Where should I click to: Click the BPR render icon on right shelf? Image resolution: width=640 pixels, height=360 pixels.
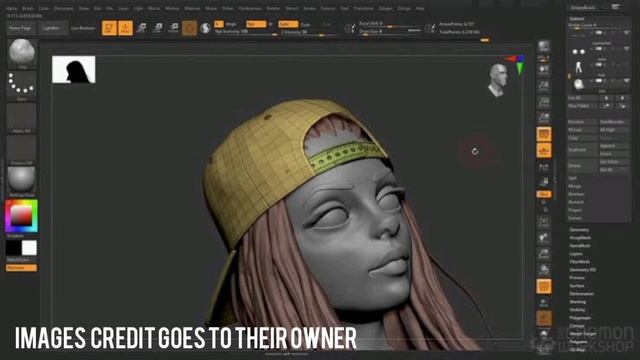544,47
